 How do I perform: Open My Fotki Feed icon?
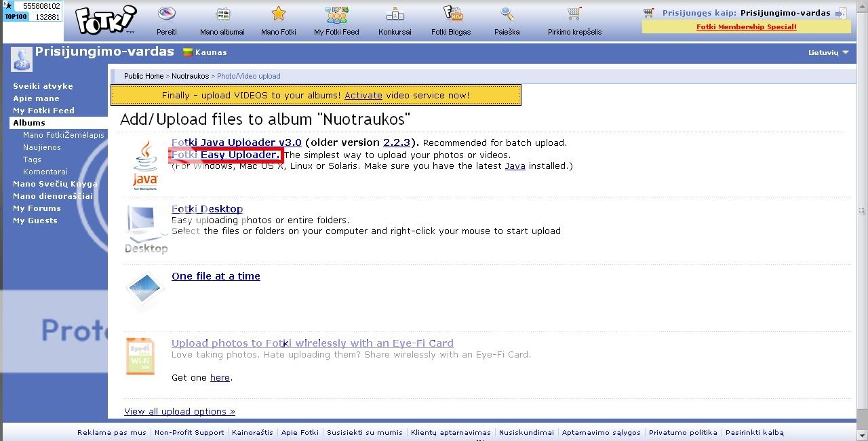point(336,14)
